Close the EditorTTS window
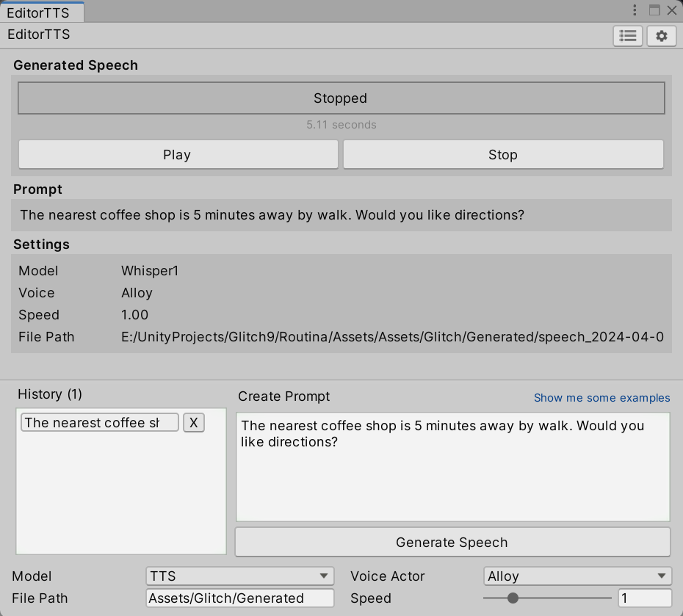This screenshot has width=683, height=616. pos(672,10)
